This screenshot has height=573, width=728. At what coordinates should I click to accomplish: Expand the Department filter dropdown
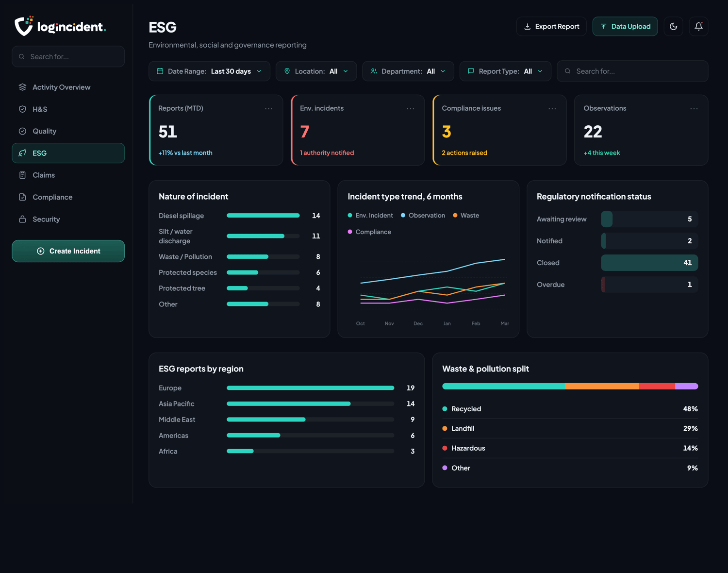[408, 71]
